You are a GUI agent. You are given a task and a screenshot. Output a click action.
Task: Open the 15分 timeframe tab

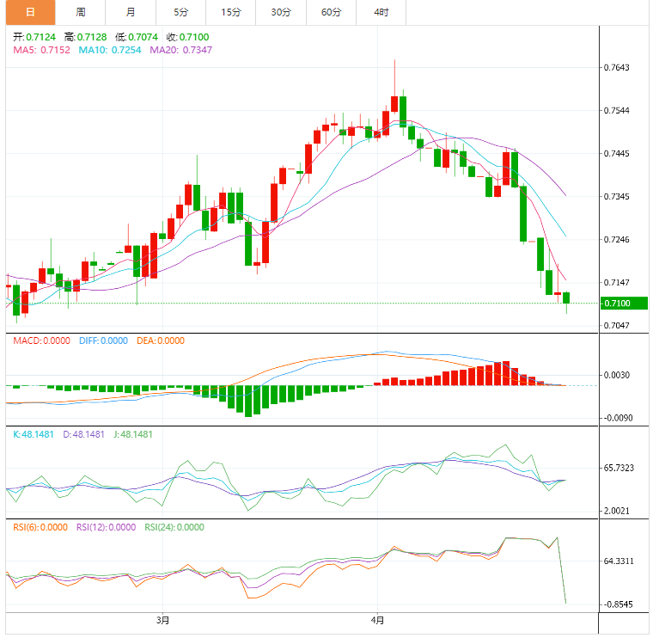[231, 13]
